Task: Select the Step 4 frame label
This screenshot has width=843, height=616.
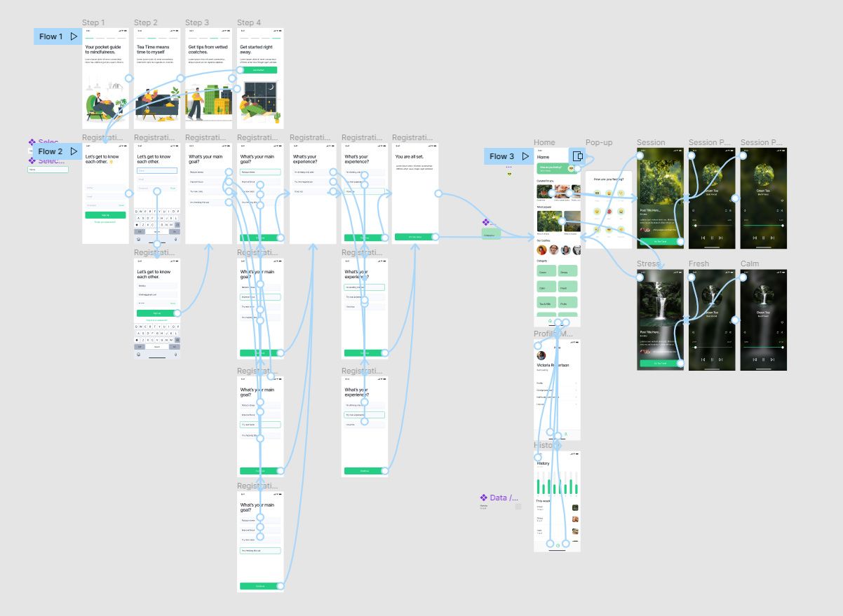Action: tap(249, 23)
